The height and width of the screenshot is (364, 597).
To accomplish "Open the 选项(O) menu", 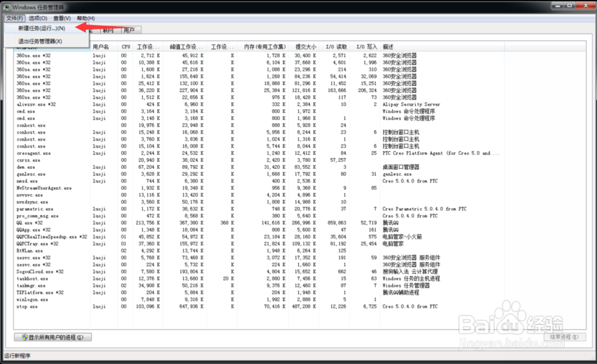I will (38, 18).
